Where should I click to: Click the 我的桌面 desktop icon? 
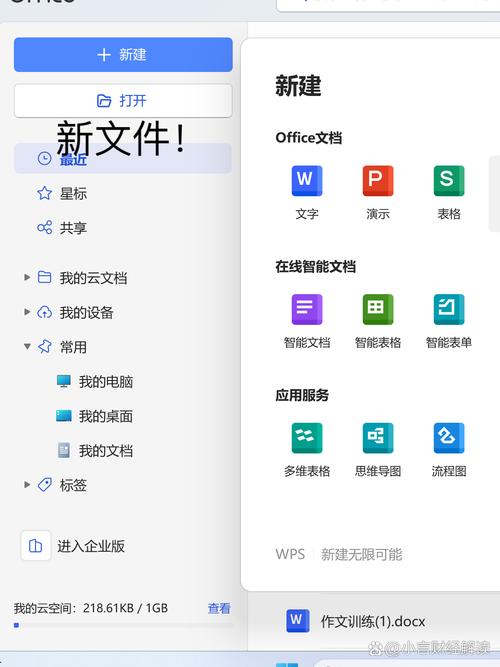click(64, 415)
